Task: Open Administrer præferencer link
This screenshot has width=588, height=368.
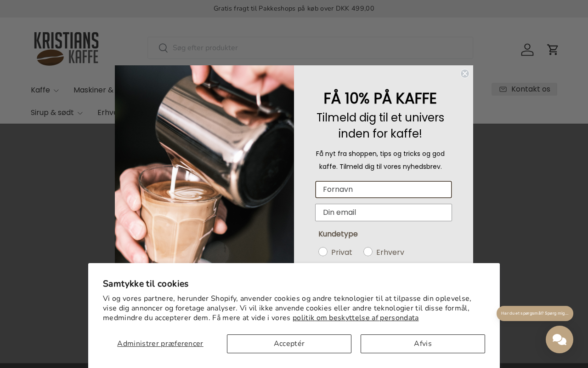Action: click(x=160, y=344)
